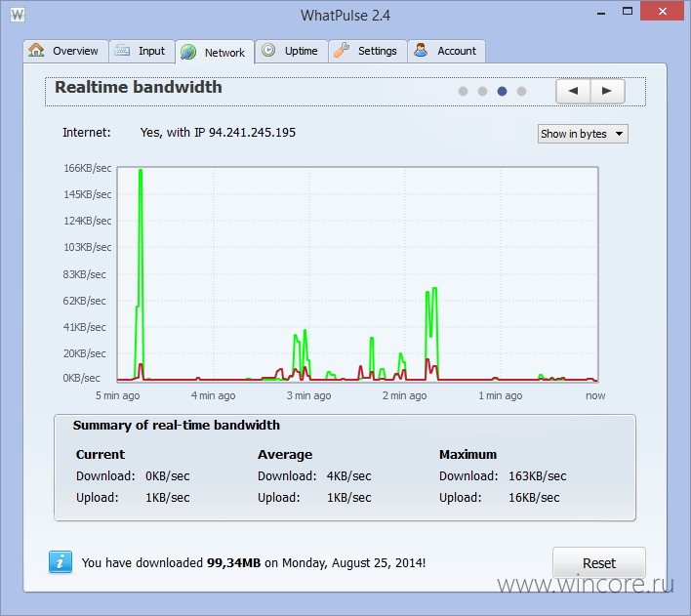The width and height of the screenshot is (691, 616).
Task: Open the Account tab
Action: [446, 51]
